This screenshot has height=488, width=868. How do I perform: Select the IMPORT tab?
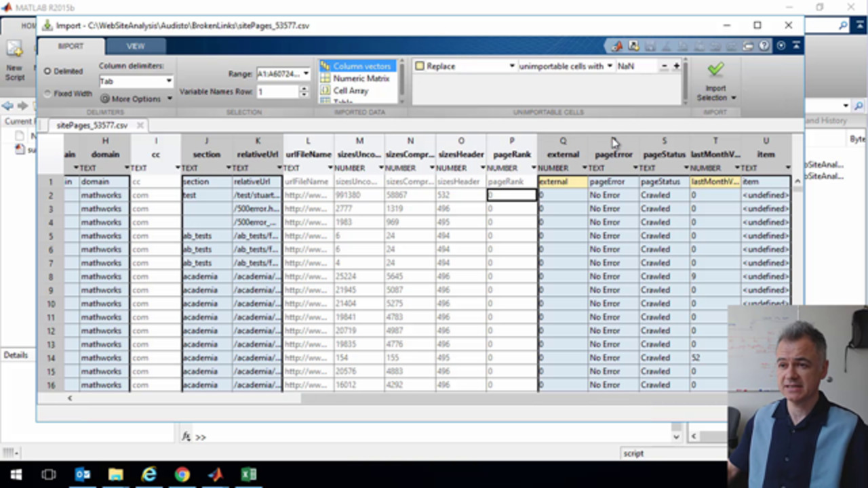pyautogui.click(x=71, y=46)
